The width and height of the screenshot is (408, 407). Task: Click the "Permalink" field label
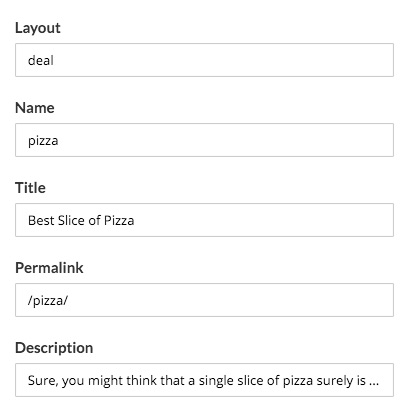click(x=49, y=268)
